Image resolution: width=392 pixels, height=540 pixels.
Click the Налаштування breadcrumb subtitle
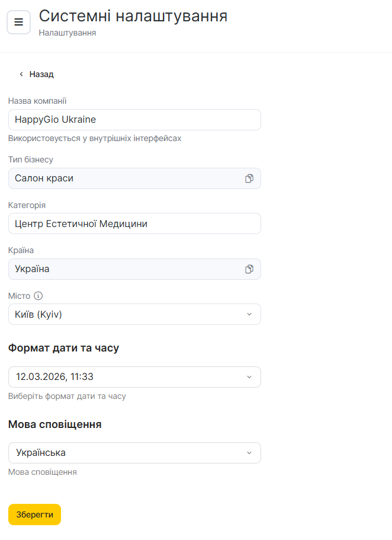coord(68,33)
